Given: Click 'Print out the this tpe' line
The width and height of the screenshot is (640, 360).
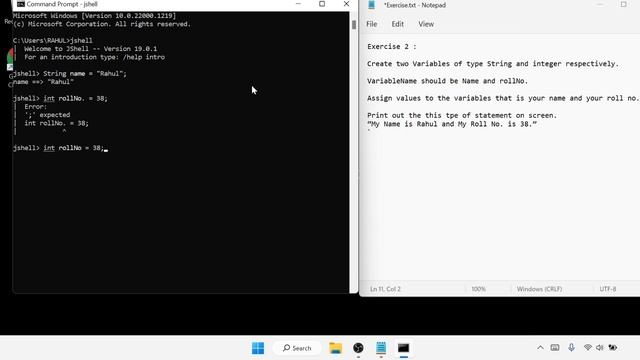Looking at the screenshot, I should [462, 115].
